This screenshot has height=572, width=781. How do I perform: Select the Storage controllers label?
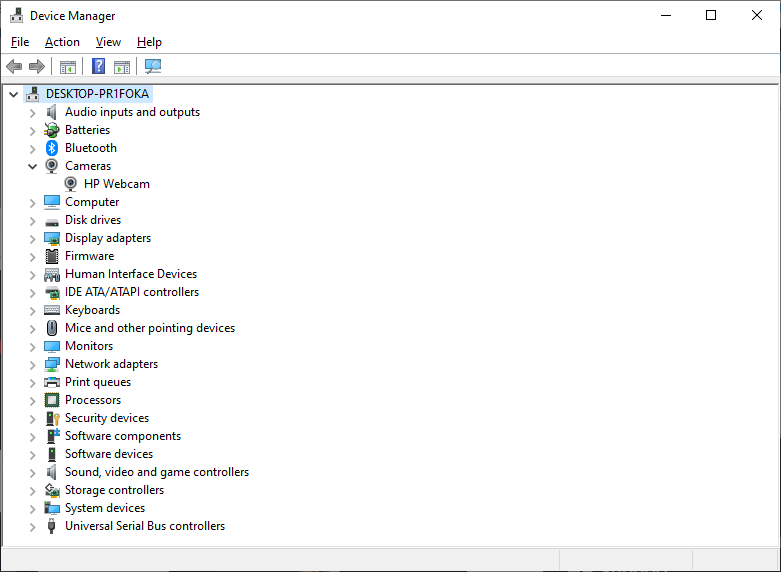click(x=115, y=490)
